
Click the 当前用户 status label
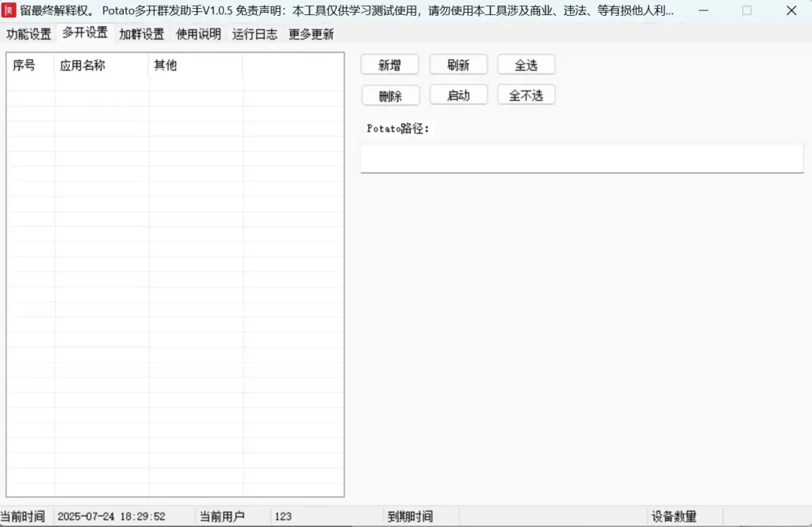point(222,516)
